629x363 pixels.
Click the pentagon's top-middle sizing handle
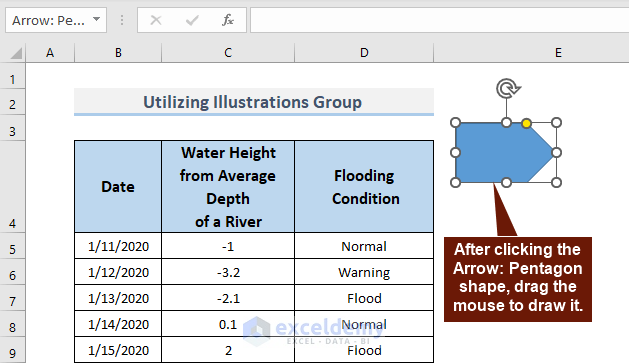click(x=506, y=123)
